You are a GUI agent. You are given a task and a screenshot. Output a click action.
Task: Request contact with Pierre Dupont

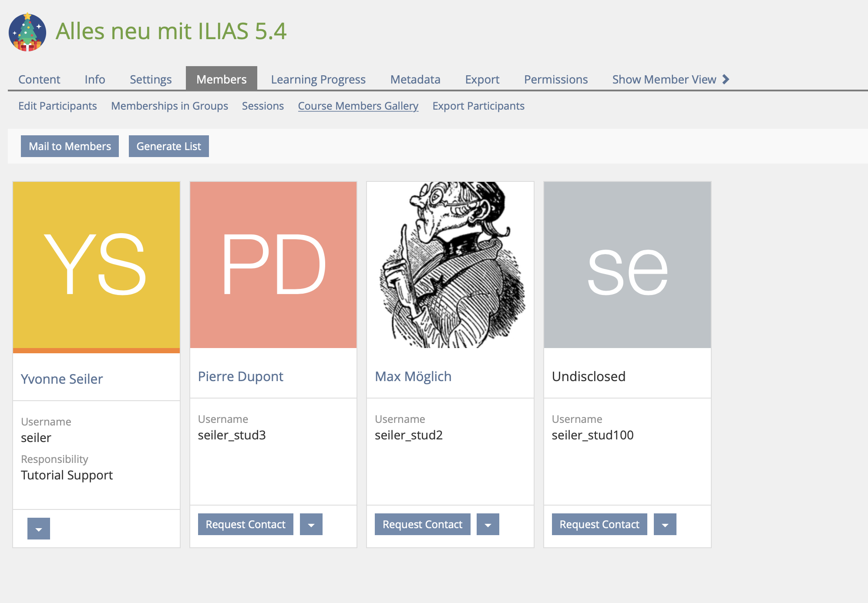point(246,525)
